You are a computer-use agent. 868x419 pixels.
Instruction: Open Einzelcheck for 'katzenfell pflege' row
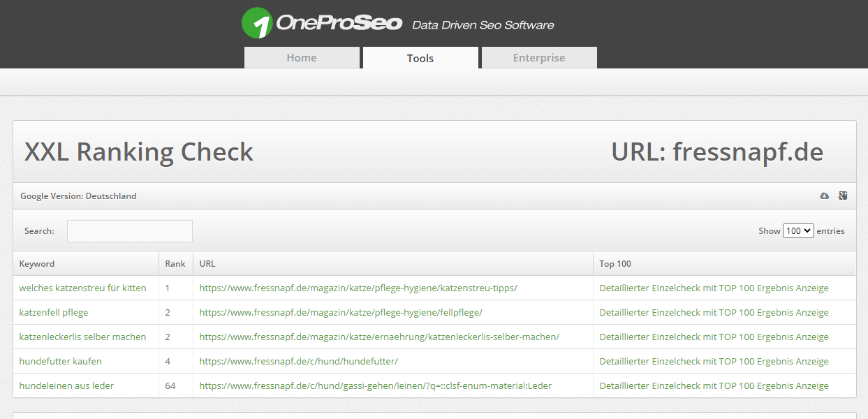pos(714,312)
